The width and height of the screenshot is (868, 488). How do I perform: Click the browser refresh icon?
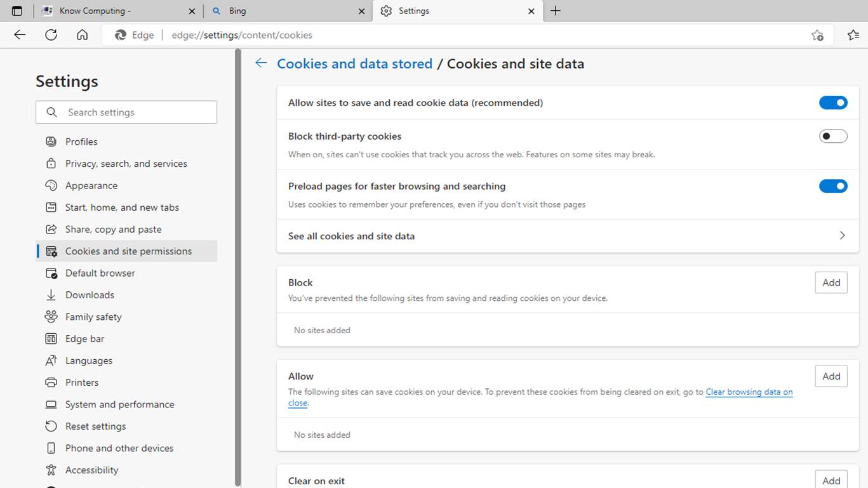point(51,35)
